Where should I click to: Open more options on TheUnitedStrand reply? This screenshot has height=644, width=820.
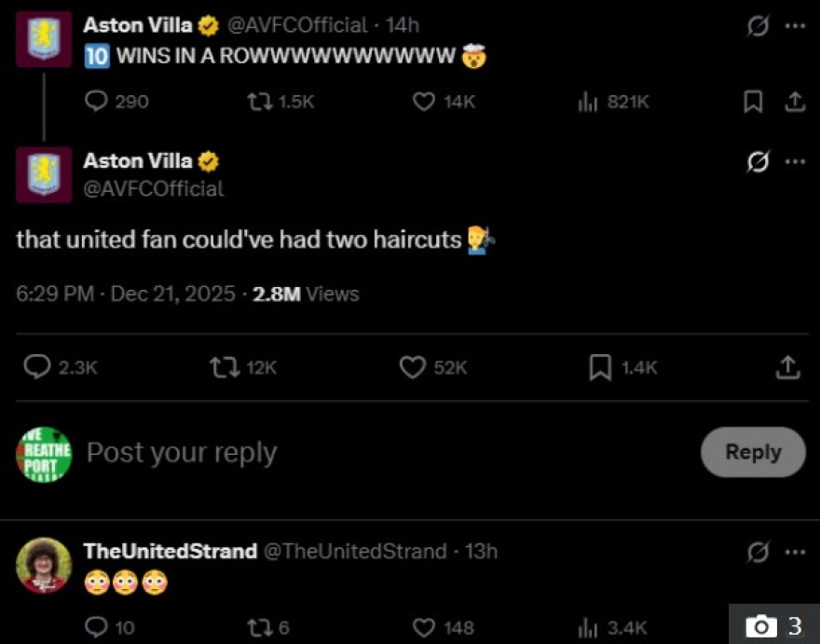point(794,552)
